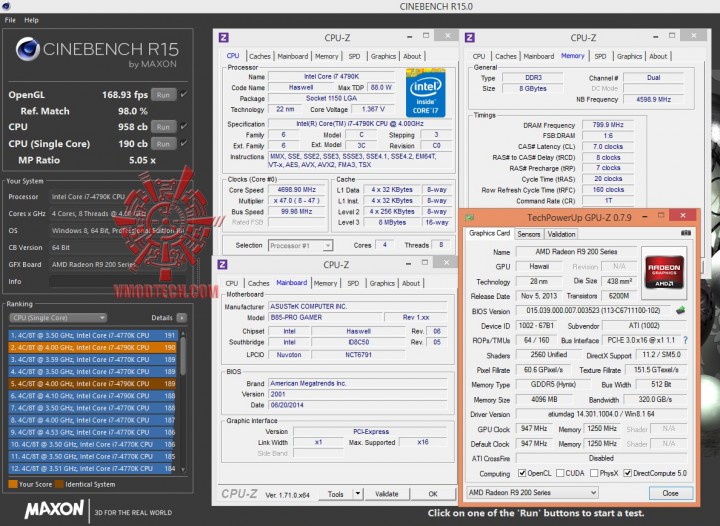Open About tab in the top CPU-Z CPU window
Viewport: 720px width, 526px height.
tap(412, 56)
